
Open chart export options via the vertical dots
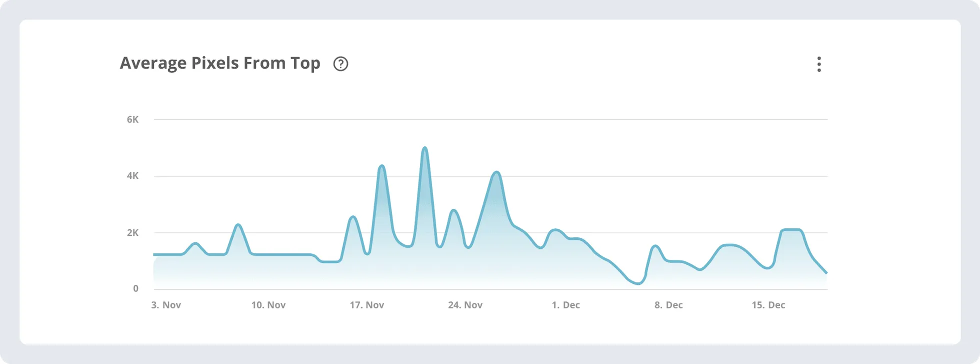click(819, 64)
